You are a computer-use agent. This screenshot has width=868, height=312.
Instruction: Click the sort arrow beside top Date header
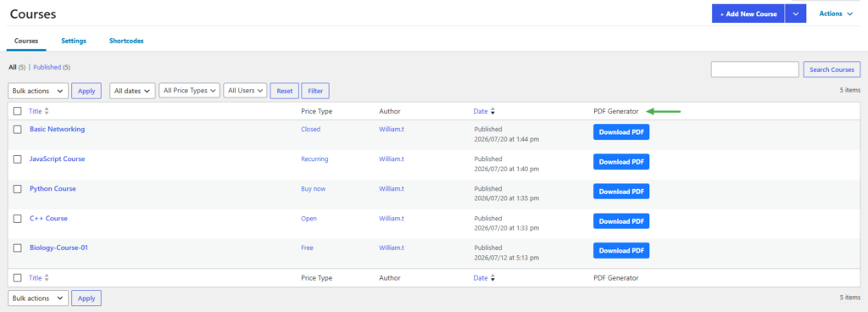[492, 111]
